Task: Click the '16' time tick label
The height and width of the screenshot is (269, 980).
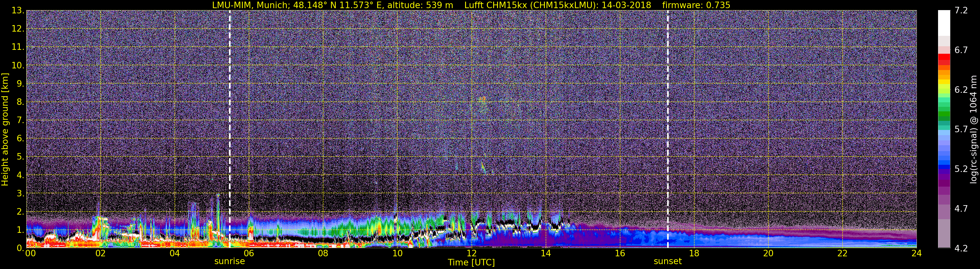Action: pyautogui.click(x=620, y=253)
